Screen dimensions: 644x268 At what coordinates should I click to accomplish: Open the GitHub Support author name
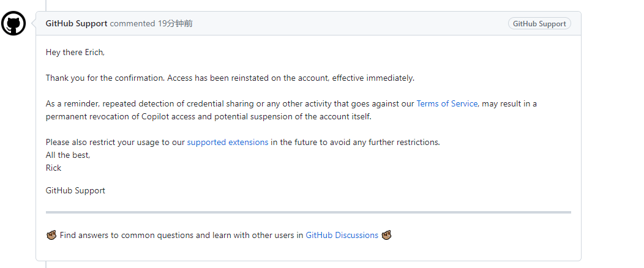[x=77, y=23]
